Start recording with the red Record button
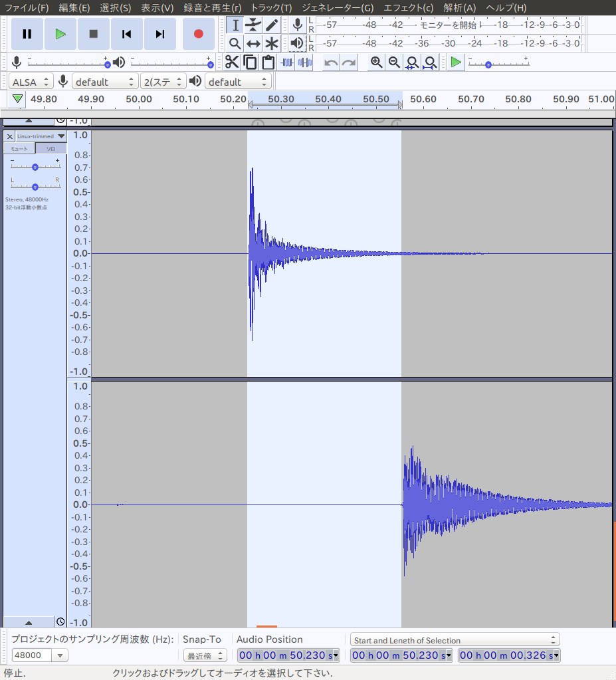The width and height of the screenshot is (616, 680). (x=199, y=34)
